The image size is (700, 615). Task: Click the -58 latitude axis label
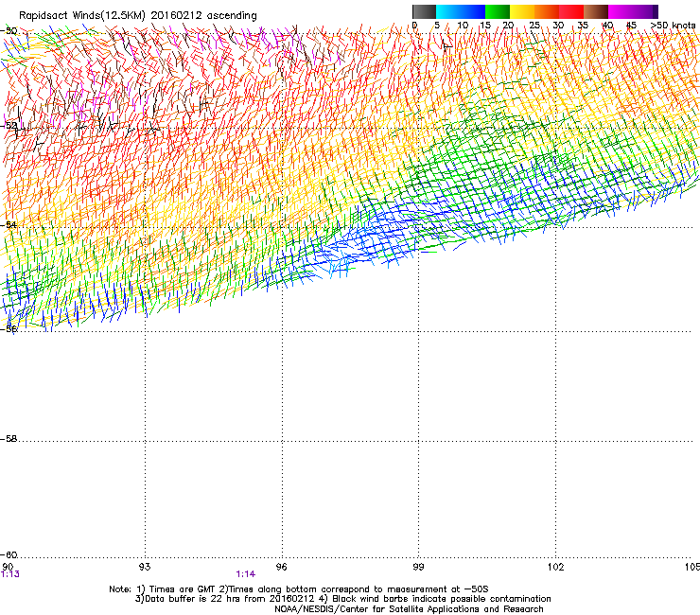pos(9,439)
